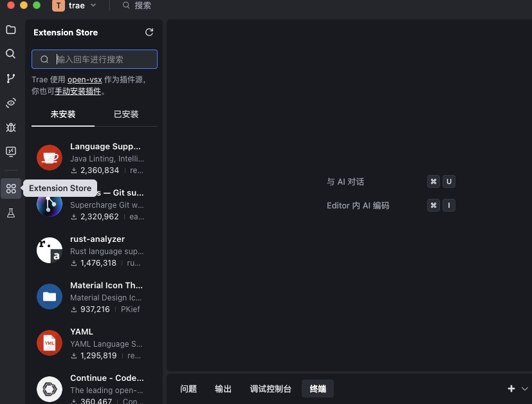Click the Rust language sup... description

[x=107, y=252]
